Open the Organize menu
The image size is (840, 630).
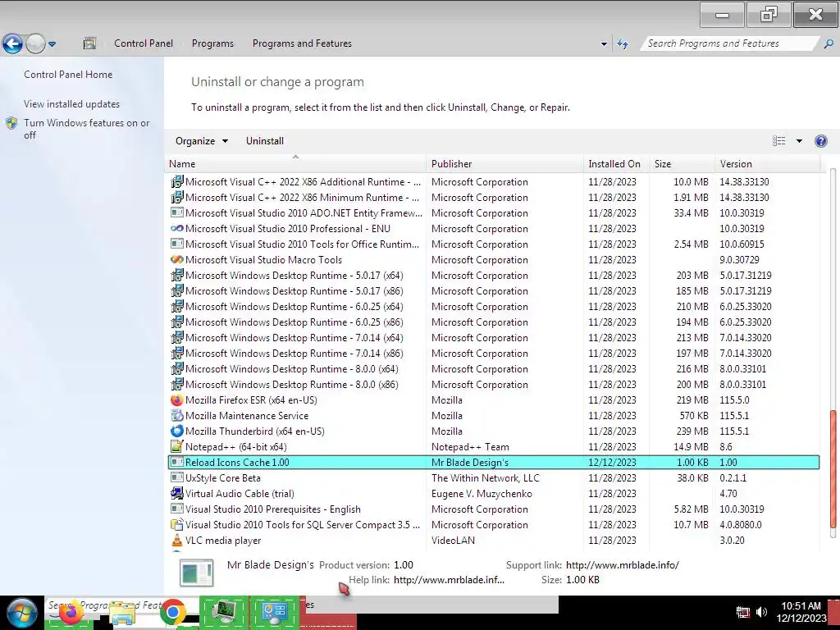tap(202, 141)
